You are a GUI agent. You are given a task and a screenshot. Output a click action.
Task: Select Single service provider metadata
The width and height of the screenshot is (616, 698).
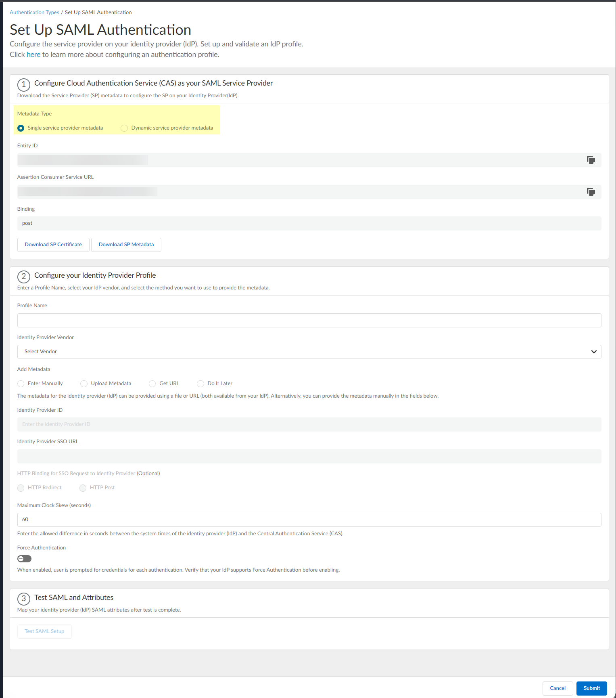pyautogui.click(x=21, y=128)
